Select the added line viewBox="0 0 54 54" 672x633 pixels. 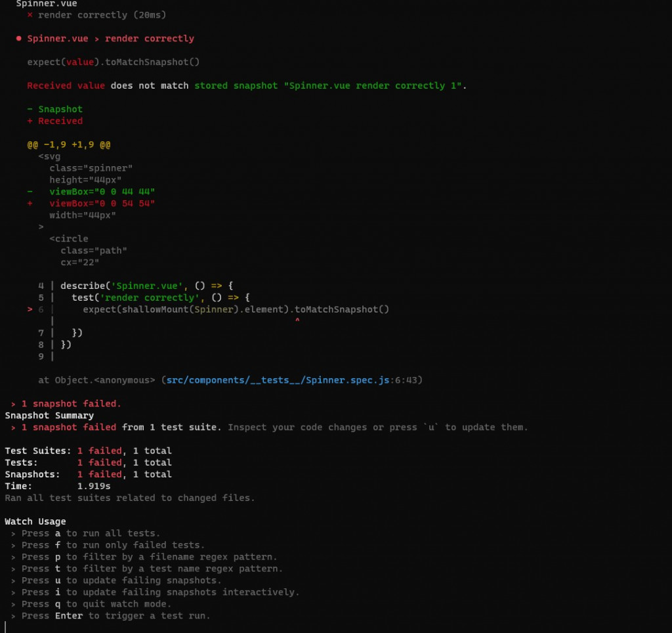tap(91, 204)
